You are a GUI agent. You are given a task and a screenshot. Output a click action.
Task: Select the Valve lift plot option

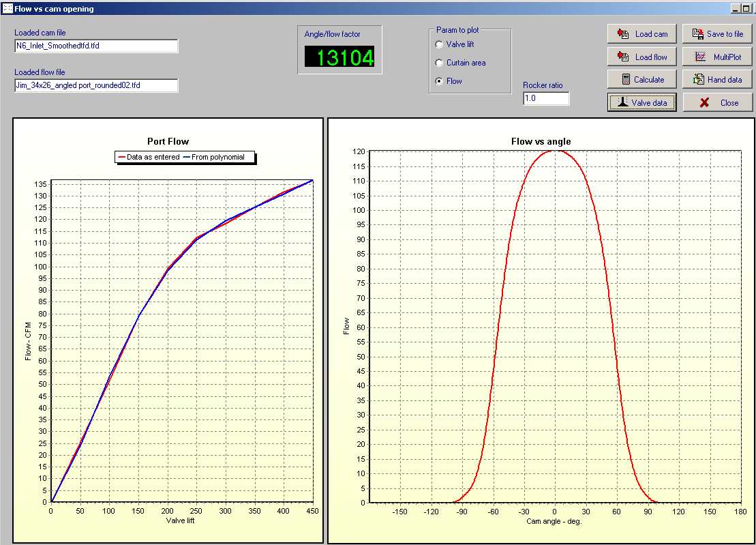click(x=439, y=44)
